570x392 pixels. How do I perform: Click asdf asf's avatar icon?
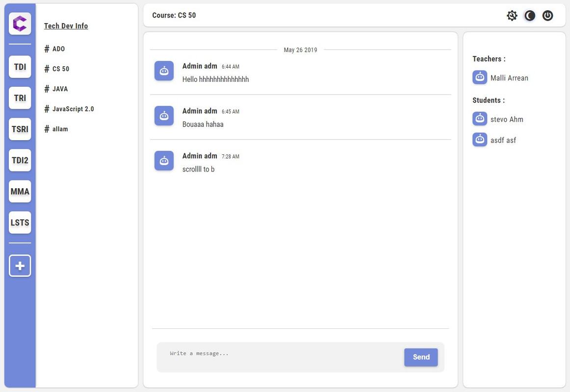coord(480,140)
